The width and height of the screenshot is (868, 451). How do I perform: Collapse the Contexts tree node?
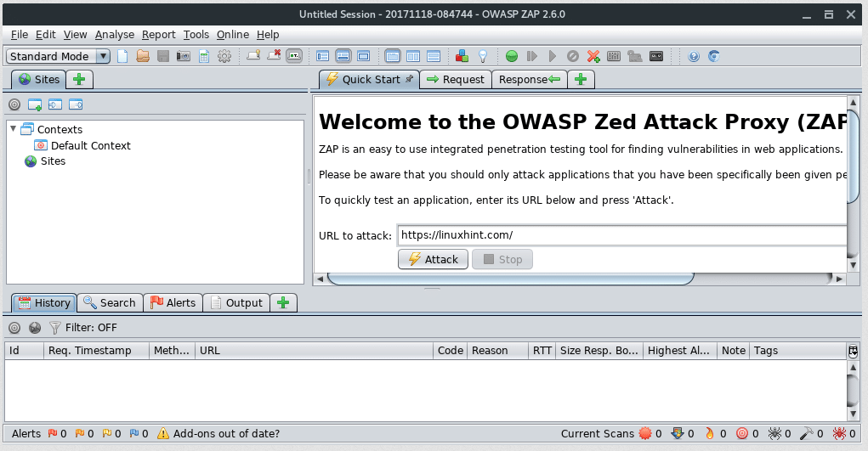tap(14, 129)
